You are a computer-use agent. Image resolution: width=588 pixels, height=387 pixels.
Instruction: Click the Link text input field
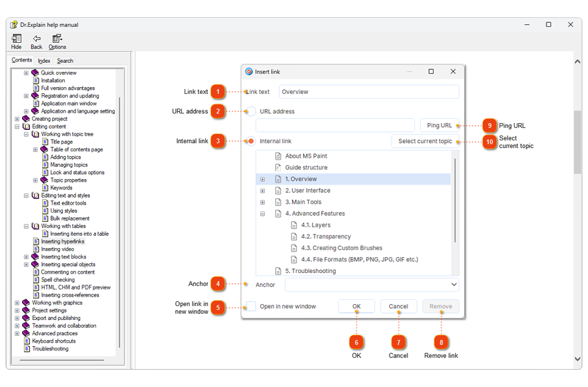click(x=369, y=92)
